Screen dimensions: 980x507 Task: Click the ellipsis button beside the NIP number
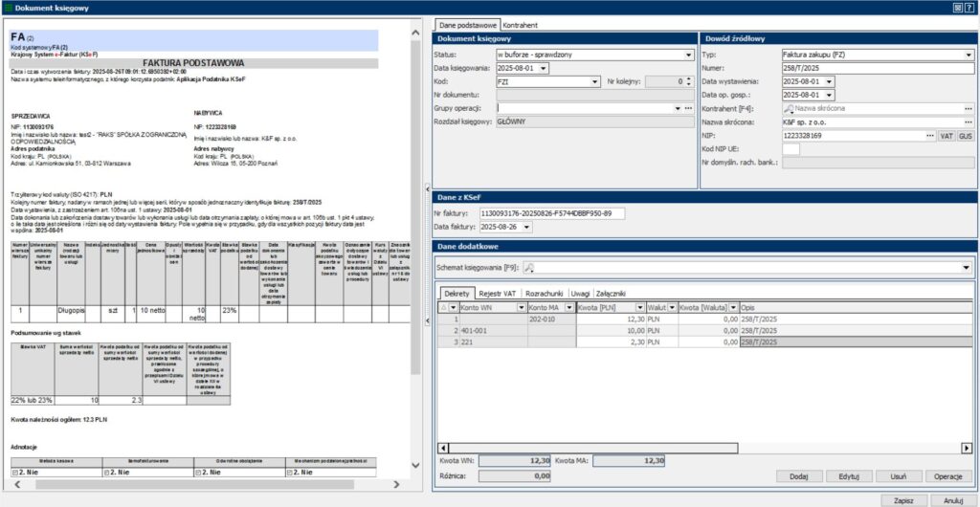tap(929, 137)
